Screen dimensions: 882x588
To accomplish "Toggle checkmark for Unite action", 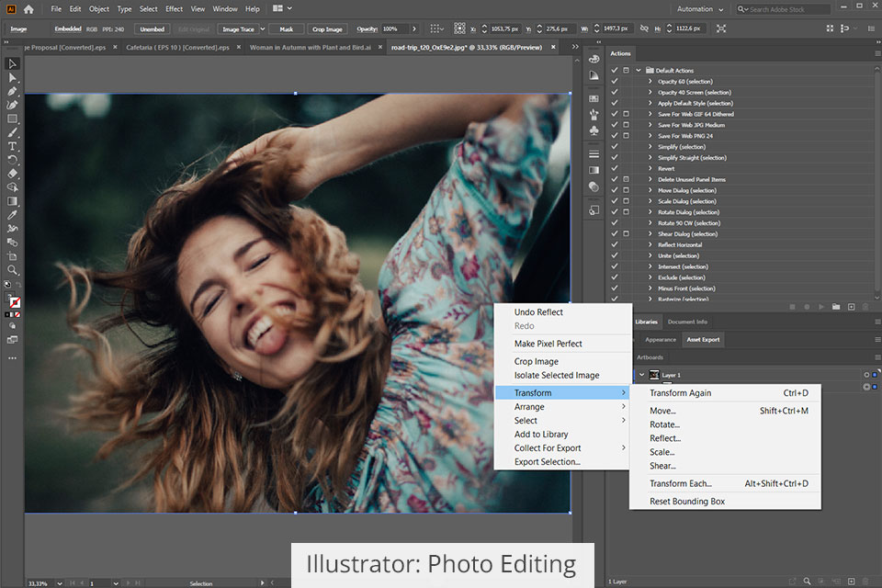I will coord(615,255).
